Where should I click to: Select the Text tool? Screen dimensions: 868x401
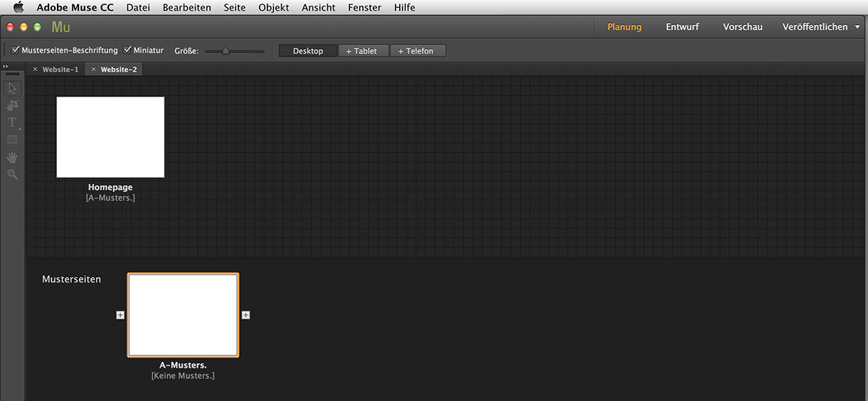[x=12, y=123]
